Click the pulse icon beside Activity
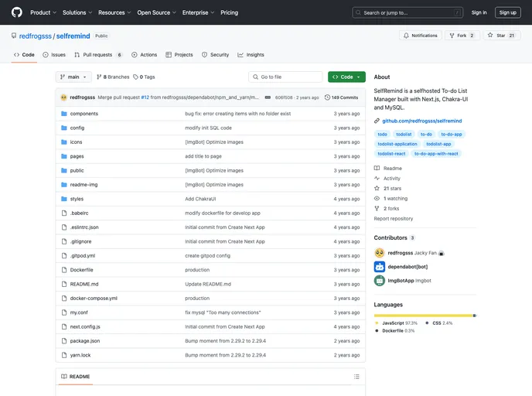 (377, 179)
